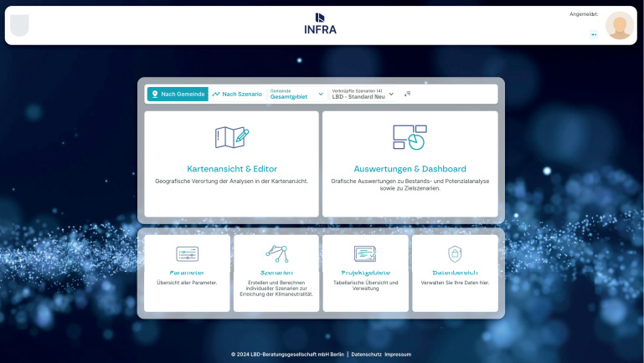Switch to Nach Szenario view

tap(237, 95)
